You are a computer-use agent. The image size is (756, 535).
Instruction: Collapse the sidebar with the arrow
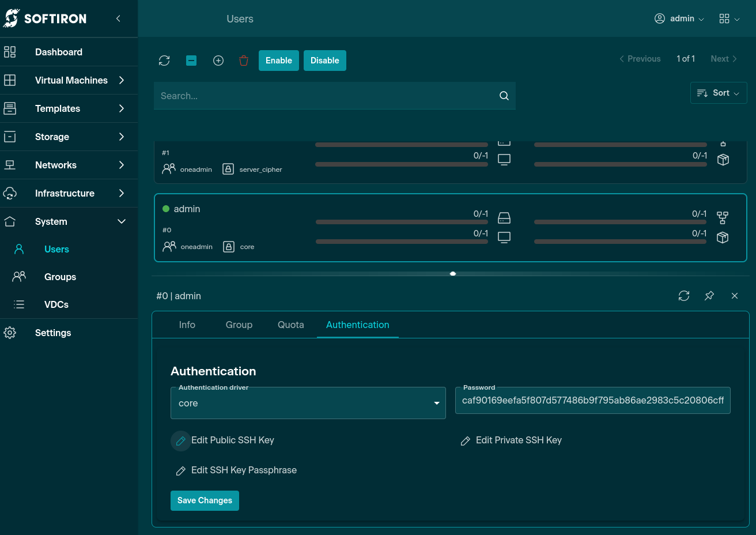118,18
